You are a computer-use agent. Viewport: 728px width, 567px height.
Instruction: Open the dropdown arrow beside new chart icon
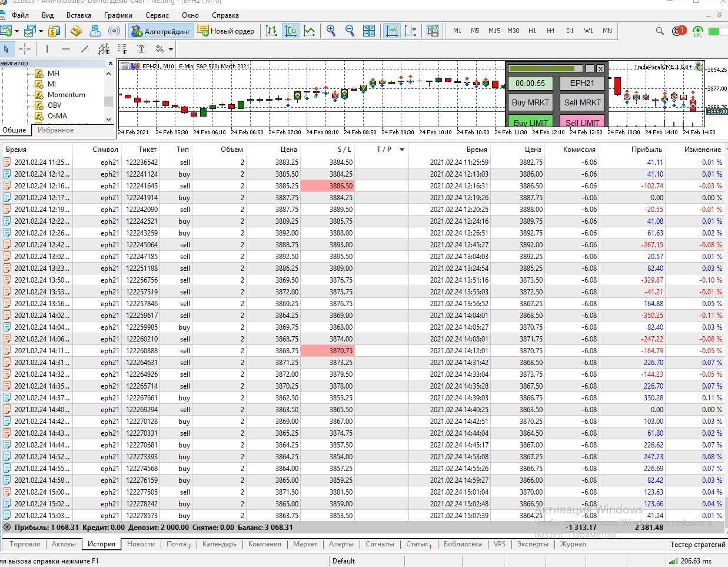coord(16,31)
